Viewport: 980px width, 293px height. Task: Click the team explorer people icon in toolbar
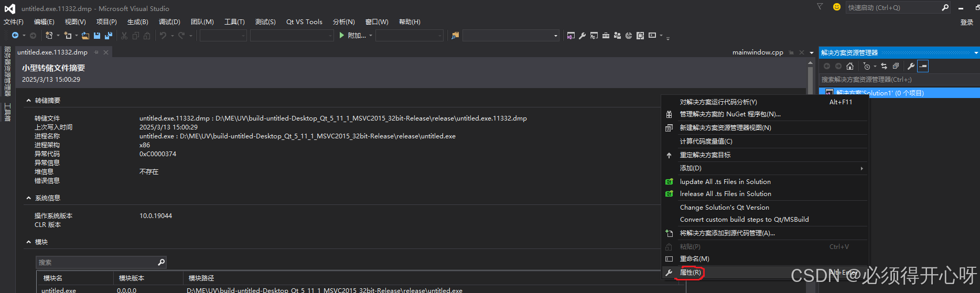coord(617,36)
